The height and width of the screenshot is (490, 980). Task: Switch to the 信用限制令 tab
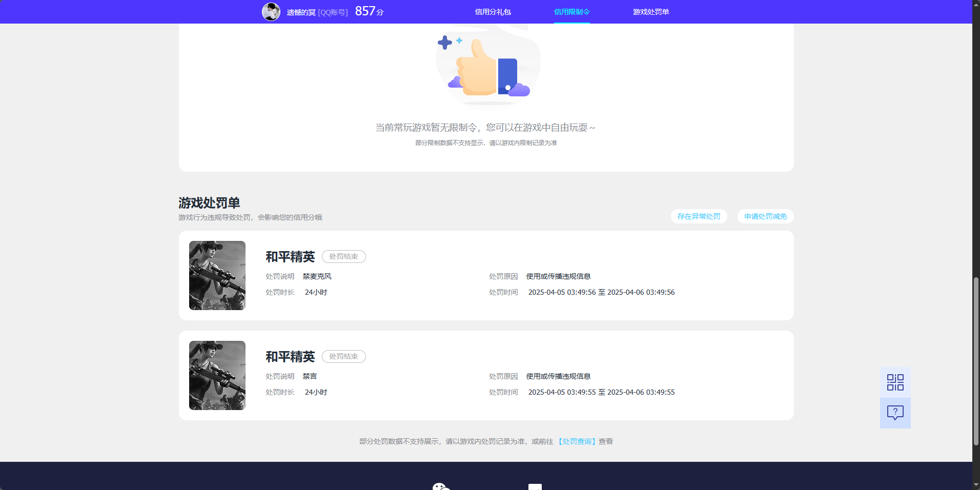pos(572,12)
